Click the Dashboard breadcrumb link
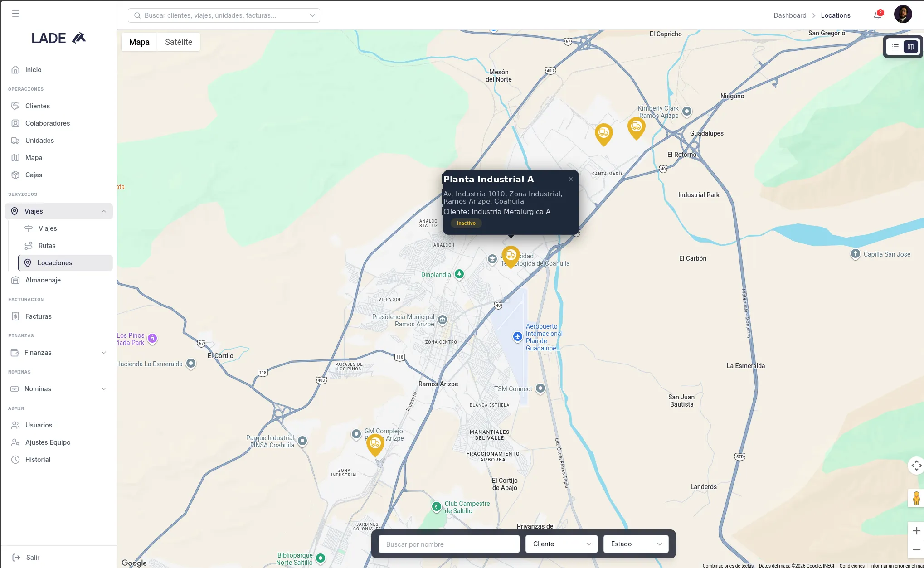Screen dimensions: 924x568 [x=790, y=15]
